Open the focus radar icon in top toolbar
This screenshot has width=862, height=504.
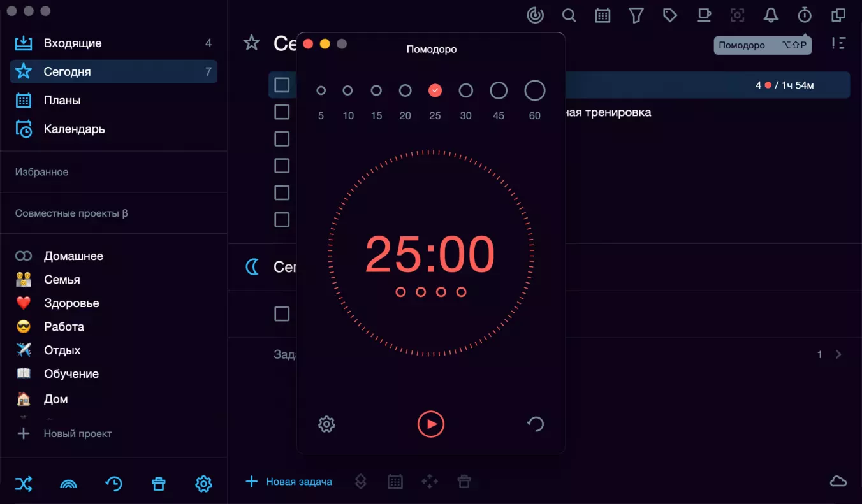536,15
